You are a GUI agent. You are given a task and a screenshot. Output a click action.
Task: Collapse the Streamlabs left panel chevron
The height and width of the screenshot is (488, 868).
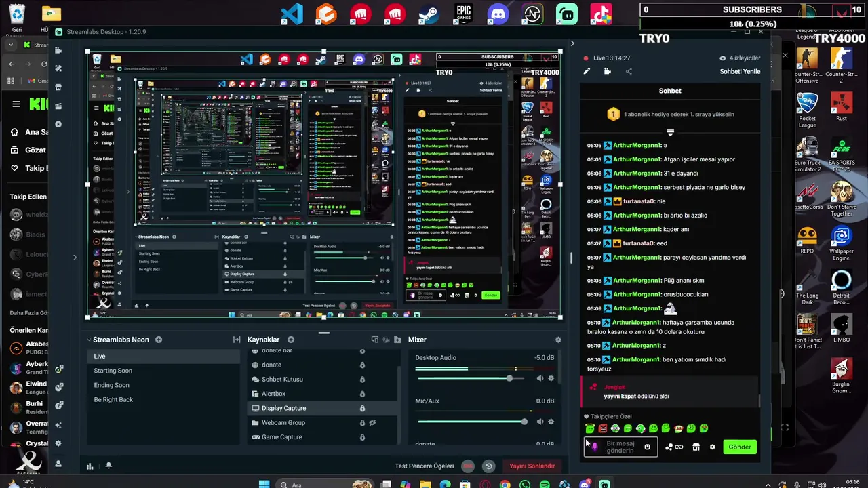pos(75,258)
